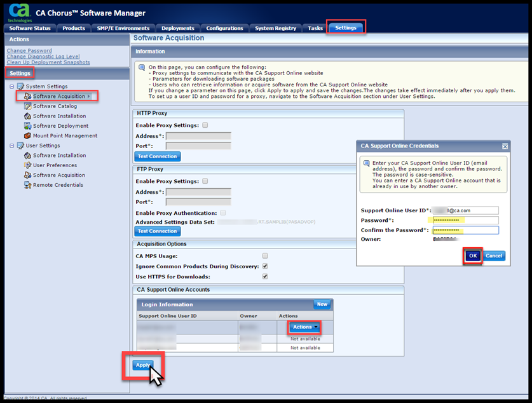Open Change Diagnostic Log Level link
This screenshot has width=532, height=403.
pos(43,57)
